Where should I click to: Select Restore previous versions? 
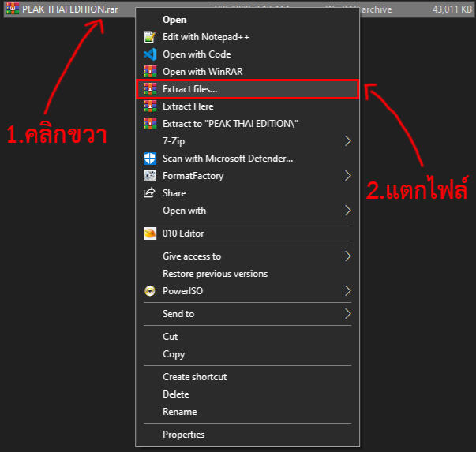point(215,274)
